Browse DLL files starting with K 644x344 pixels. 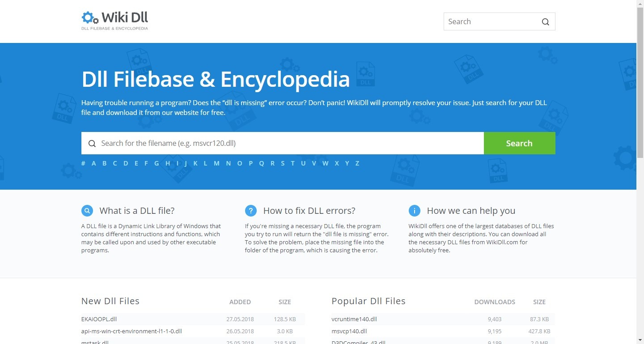(195, 163)
